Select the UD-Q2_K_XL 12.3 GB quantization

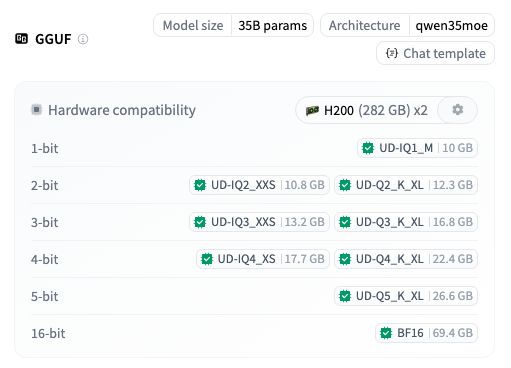[x=406, y=185]
